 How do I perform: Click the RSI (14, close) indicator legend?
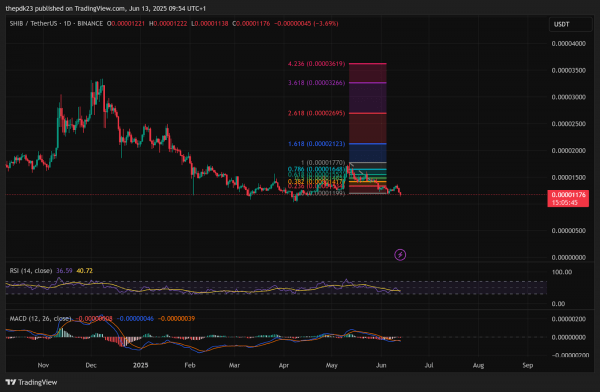pos(31,271)
